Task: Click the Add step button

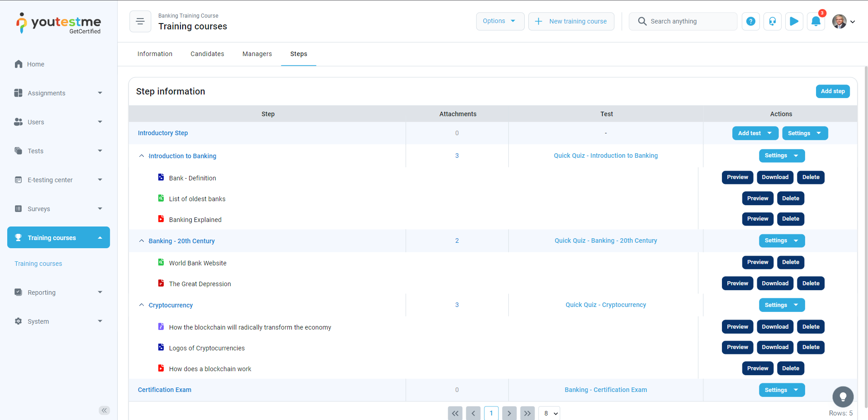Action: pos(832,91)
